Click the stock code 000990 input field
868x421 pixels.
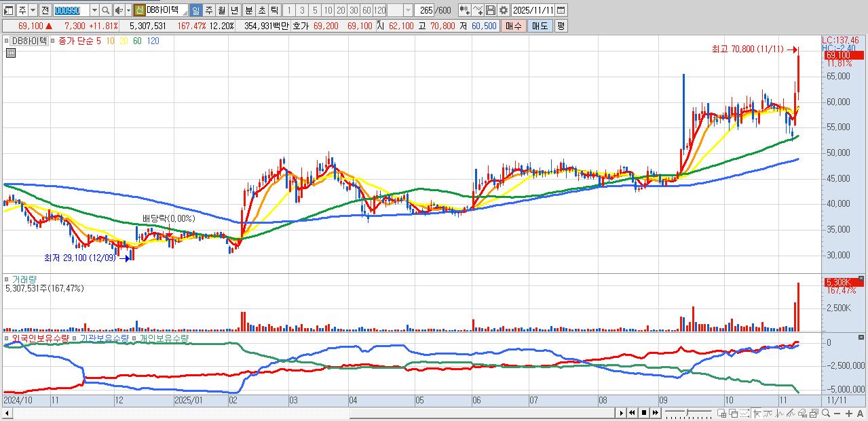71,10
